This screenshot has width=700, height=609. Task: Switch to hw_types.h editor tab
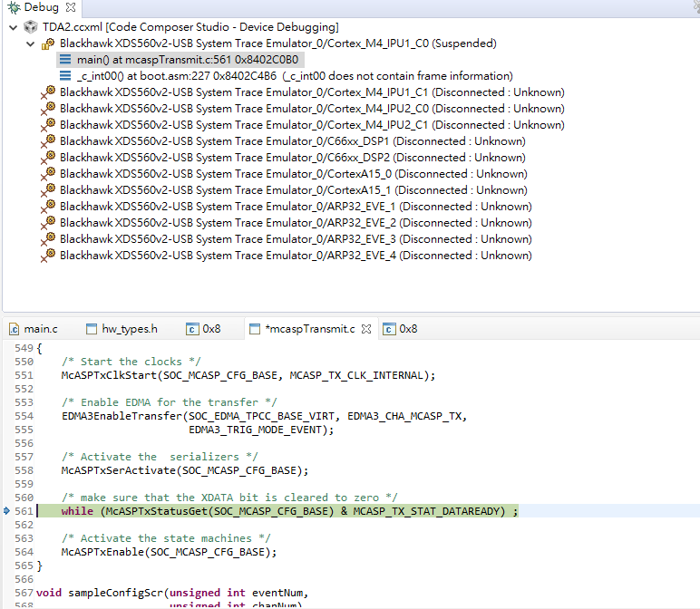coord(122,329)
